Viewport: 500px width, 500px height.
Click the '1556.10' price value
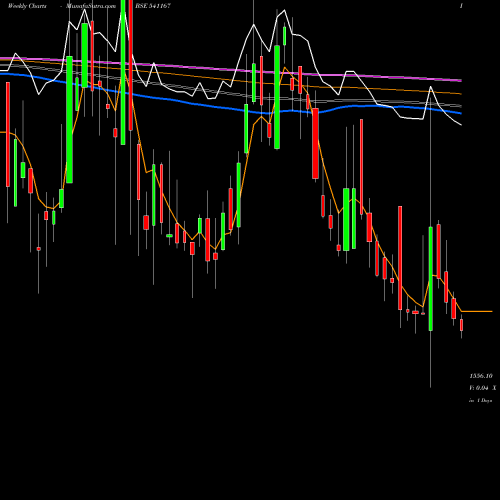coord(481,376)
